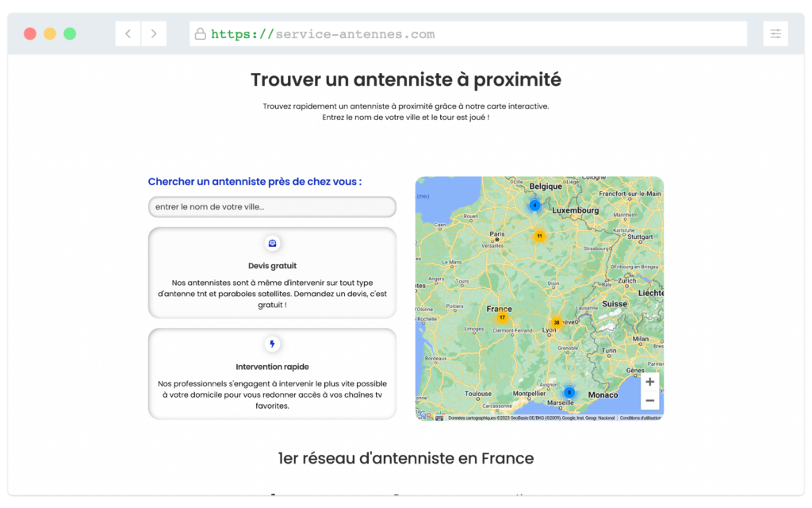
Task: Click the Intervention rapide lightning icon
Action: (272, 344)
